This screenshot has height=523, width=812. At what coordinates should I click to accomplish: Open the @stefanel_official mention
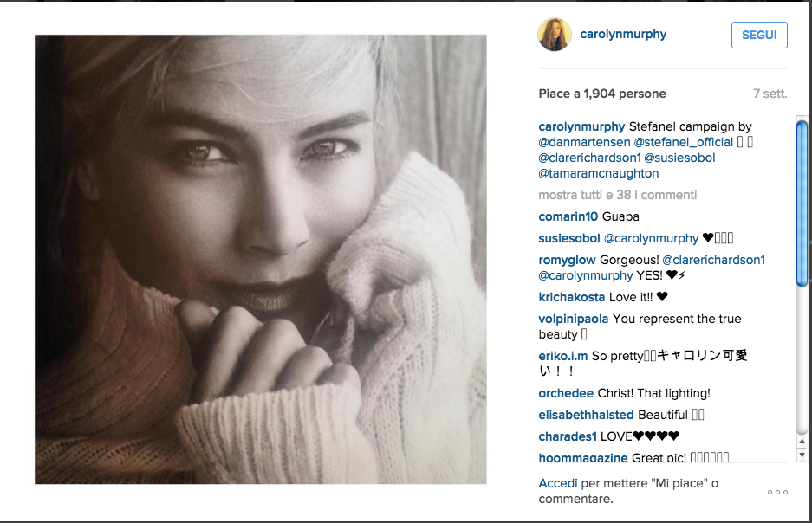pos(683,142)
